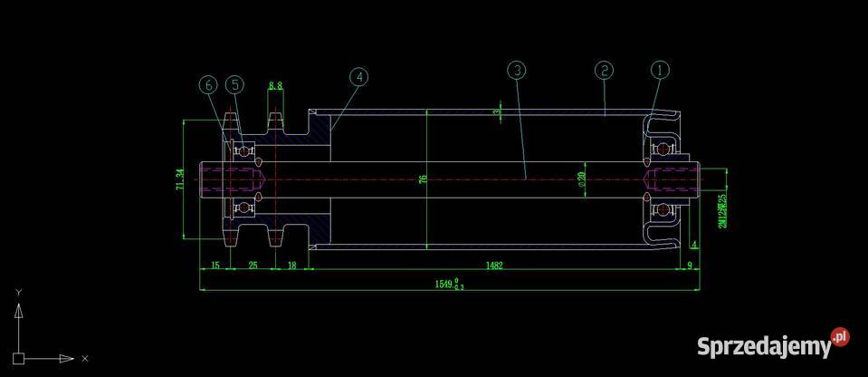868x377 pixels.
Task: Pick the balloon labeled 3
Action: 516,70
